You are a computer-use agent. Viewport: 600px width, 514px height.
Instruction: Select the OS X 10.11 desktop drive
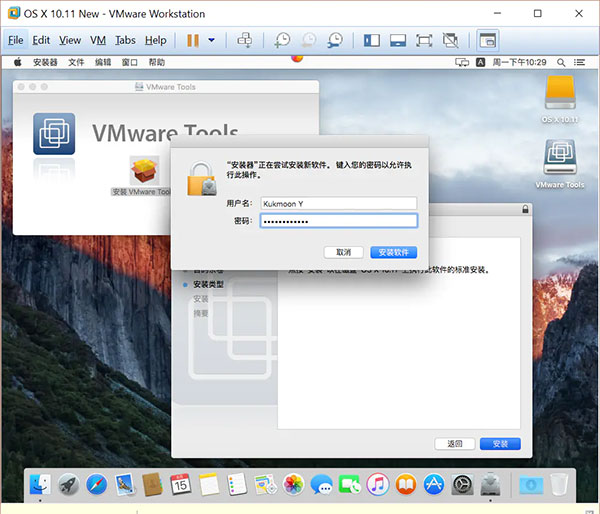click(560, 93)
